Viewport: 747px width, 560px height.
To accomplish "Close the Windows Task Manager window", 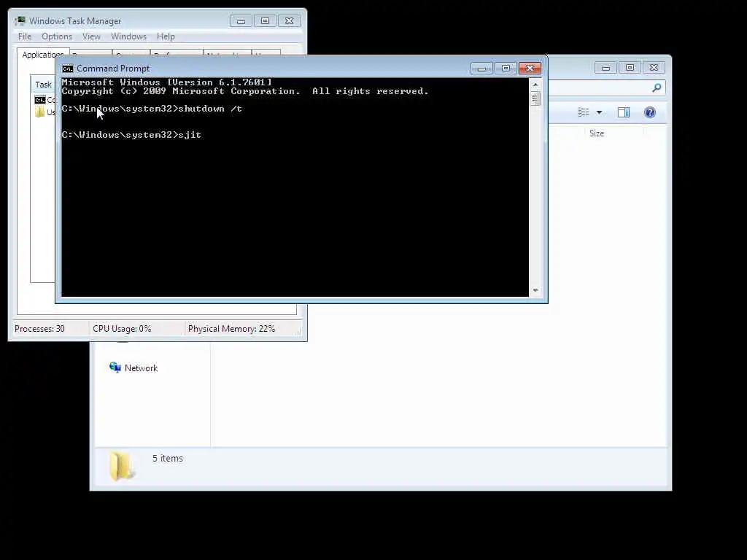I will [289, 21].
